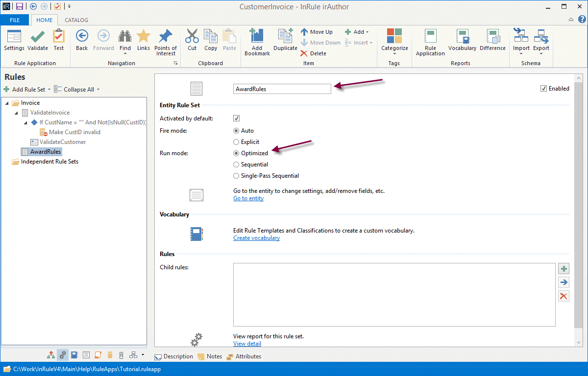Screen dimensions: 588x376
Task: Click the Go to entity link
Action: (x=248, y=198)
